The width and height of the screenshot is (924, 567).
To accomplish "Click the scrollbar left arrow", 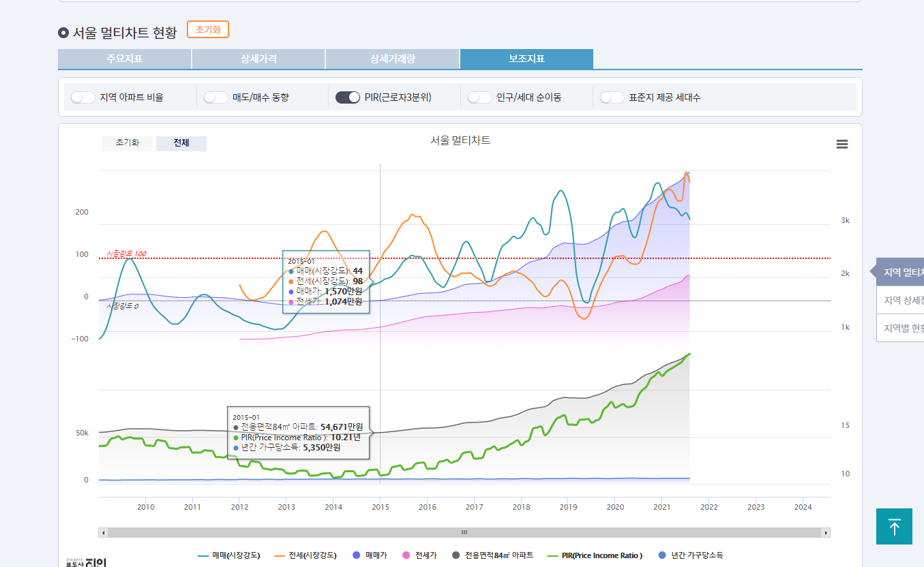I will (103, 533).
